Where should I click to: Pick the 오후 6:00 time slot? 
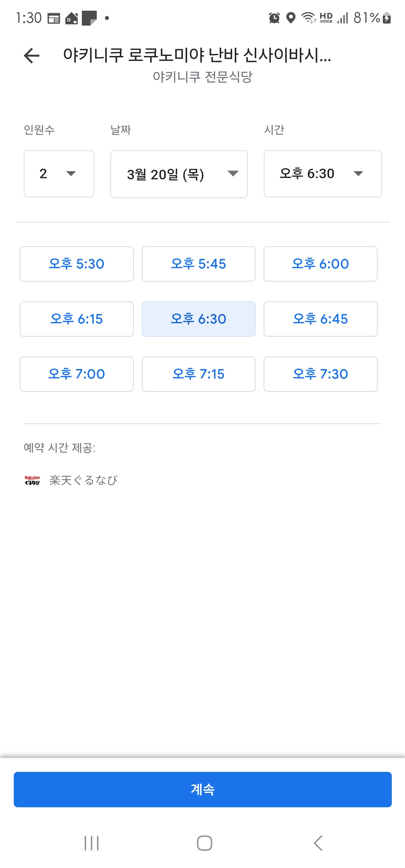(x=320, y=264)
